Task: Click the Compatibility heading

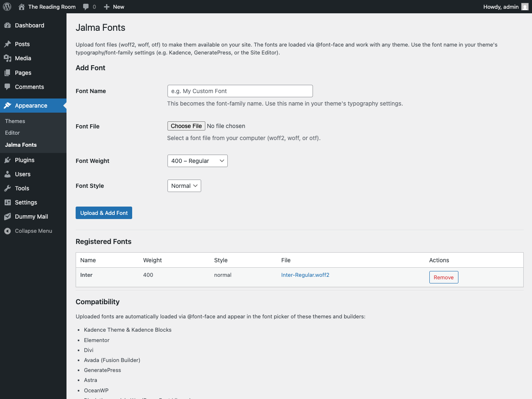Action: [x=98, y=302]
